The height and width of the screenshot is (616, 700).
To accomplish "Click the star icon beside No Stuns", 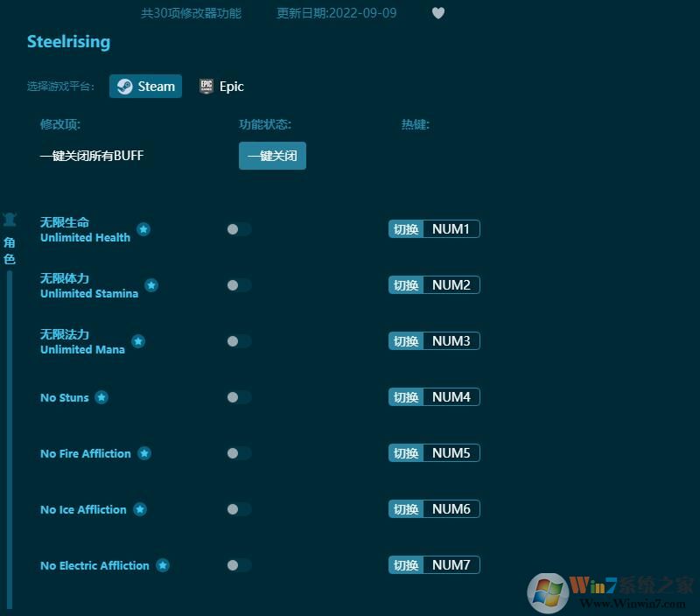I will click(101, 397).
